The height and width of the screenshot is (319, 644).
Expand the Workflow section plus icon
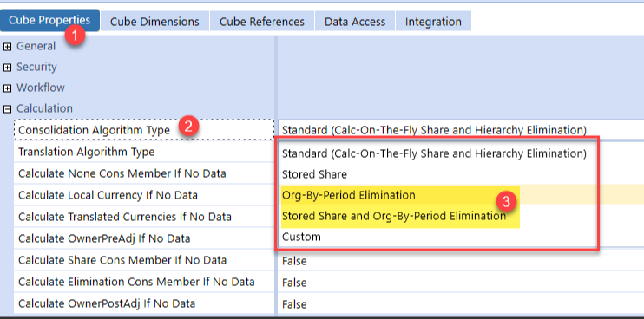tap(7, 88)
